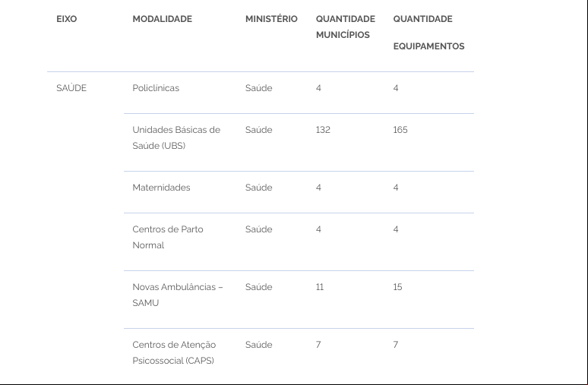Image resolution: width=588 pixels, height=385 pixels.
Task: Select the MODALIDADE column header
Action: click(x=162, y=19)
